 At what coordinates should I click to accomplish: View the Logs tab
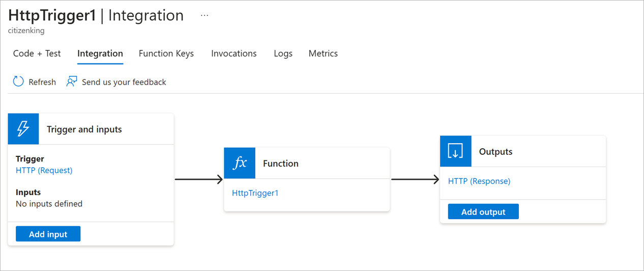coord(283,53)
